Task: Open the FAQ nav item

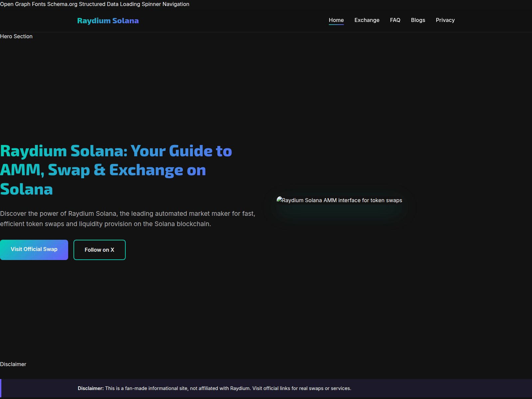Action: pos(395,20)
